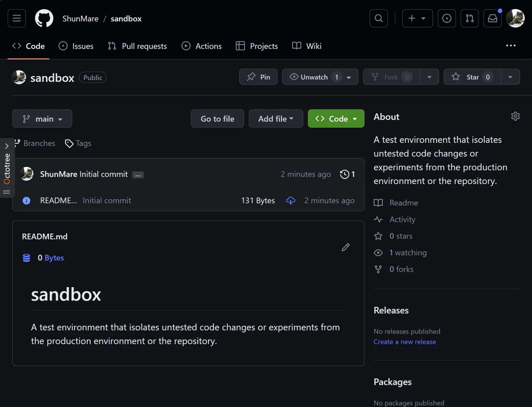
Task: Click Create a new release link
Action: pos(405,342)
